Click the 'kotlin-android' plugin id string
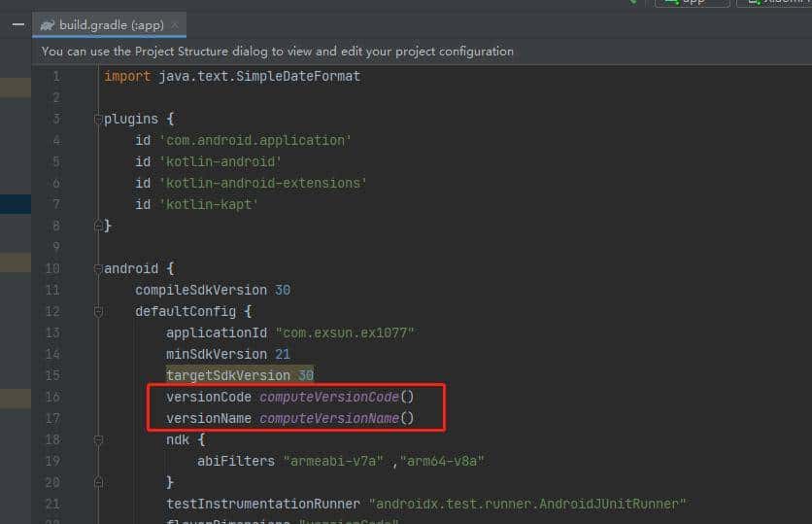The image size is (812, 524). coord(220,161)
